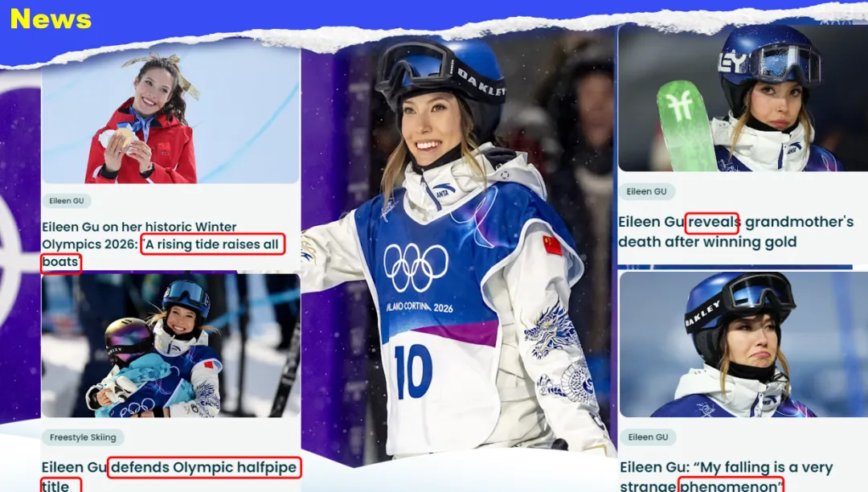
Task: Open the medal photo thumbnail in red jacket
Action: (170, 116)
